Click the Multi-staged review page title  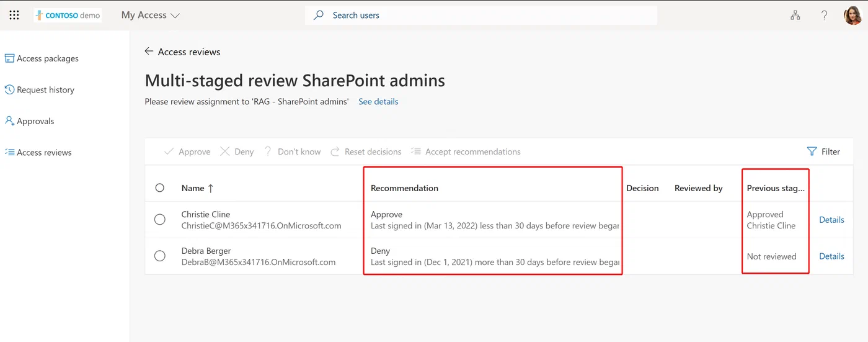[x=295, y=80]
